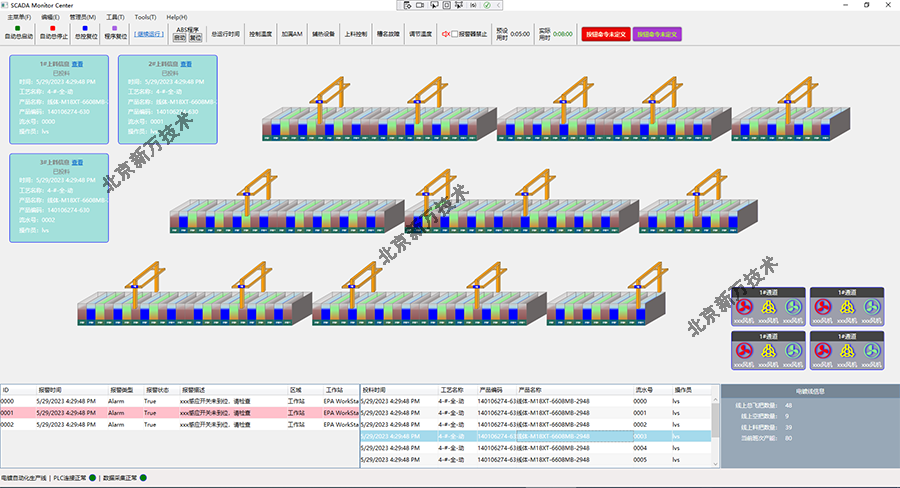Click the 预设用时 value 0:05:00
The width and height of the screenshot is (900, 488).
point(520,34)
